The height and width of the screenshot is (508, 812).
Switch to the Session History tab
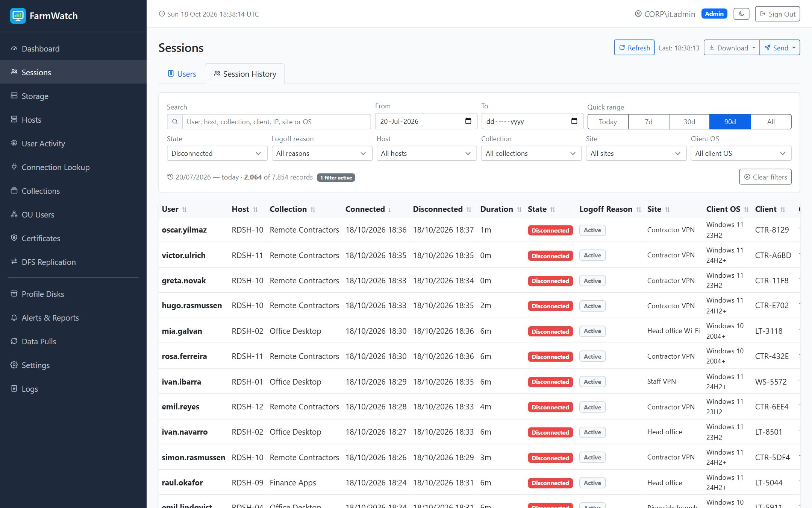[245, 74]
